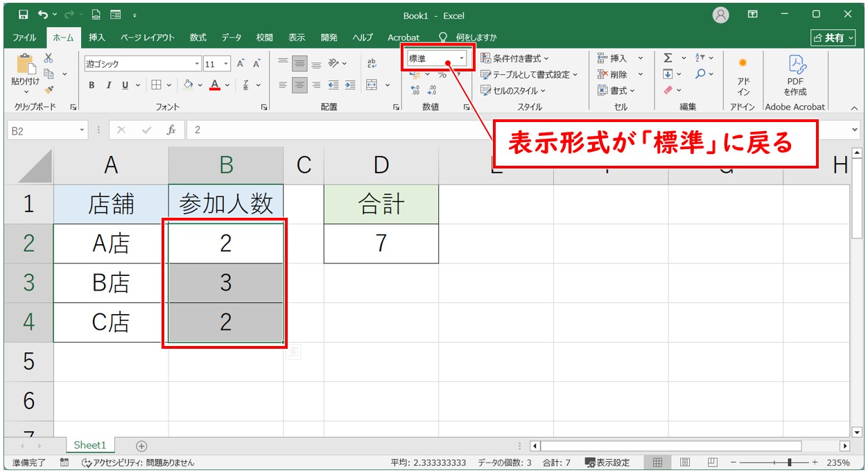
Task: Switch to the ページ レイアウト tab
Action: (147, 37)
